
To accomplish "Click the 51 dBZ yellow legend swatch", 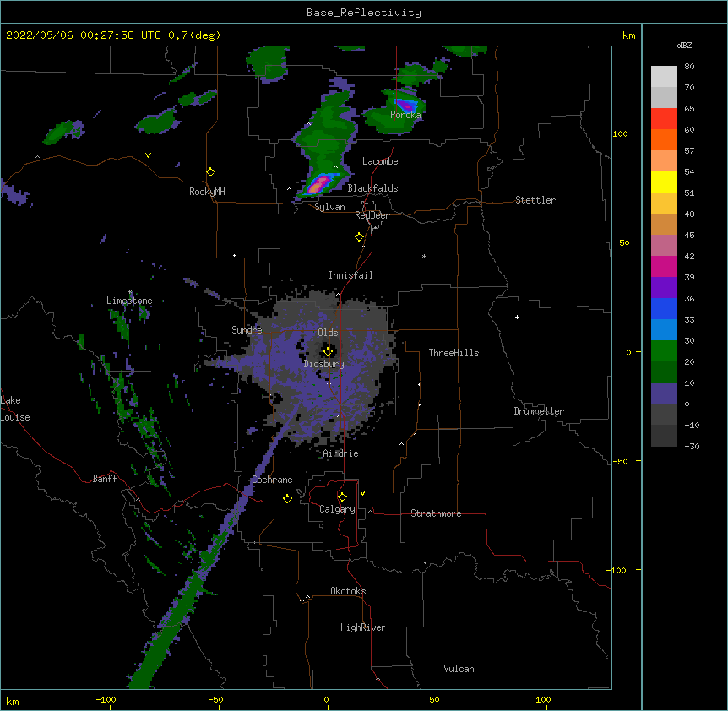I will tap(664, 182).
